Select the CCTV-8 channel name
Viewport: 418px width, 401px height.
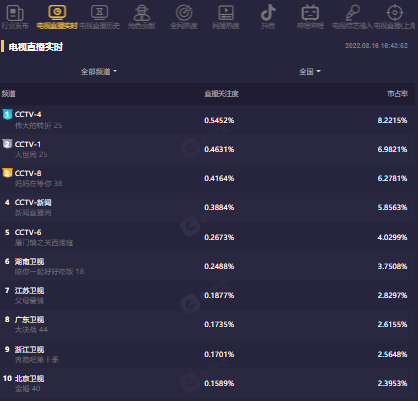(28, 173)
